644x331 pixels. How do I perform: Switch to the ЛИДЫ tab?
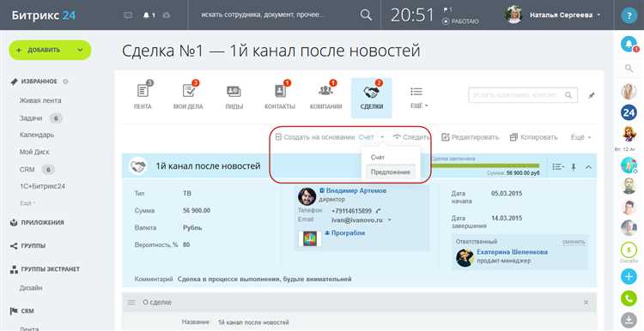point(234,97)
